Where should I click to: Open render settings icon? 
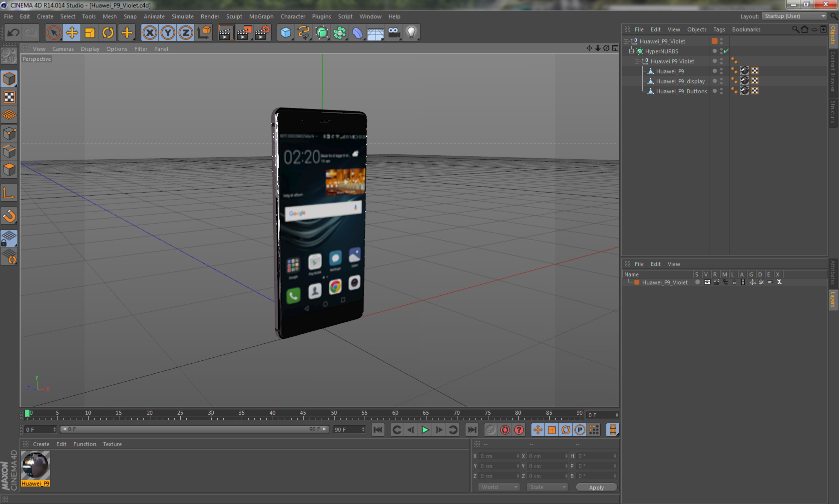262,33
